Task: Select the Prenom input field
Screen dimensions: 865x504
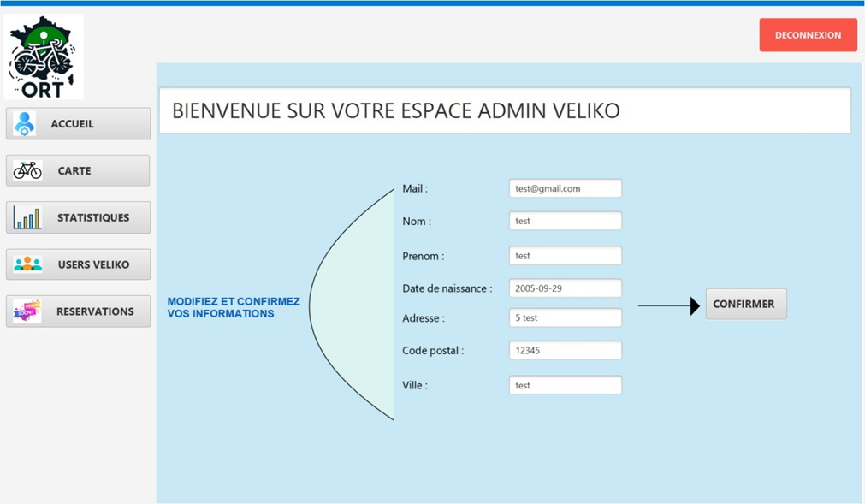Action: pos(565,256)
